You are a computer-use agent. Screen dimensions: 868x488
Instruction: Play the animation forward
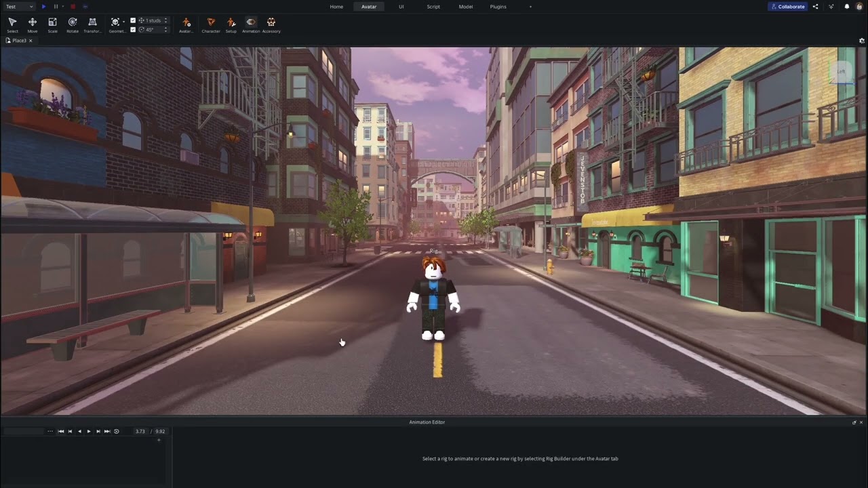click(88, 431)
